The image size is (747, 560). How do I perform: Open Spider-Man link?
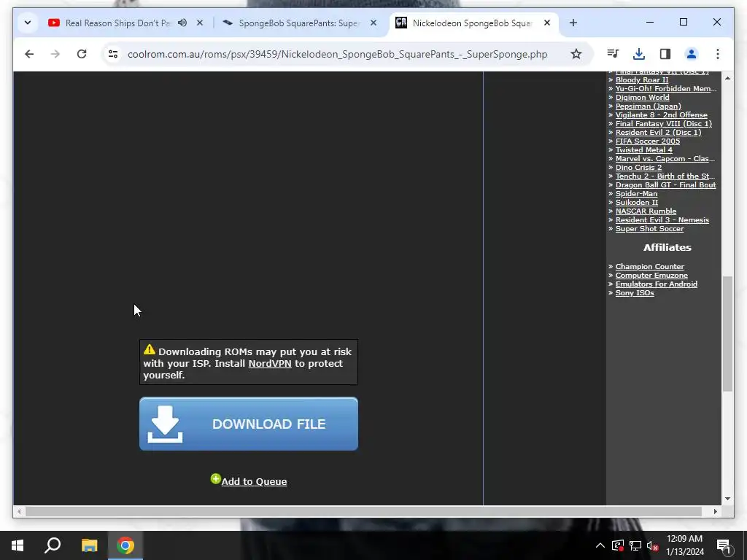point(636,194)
